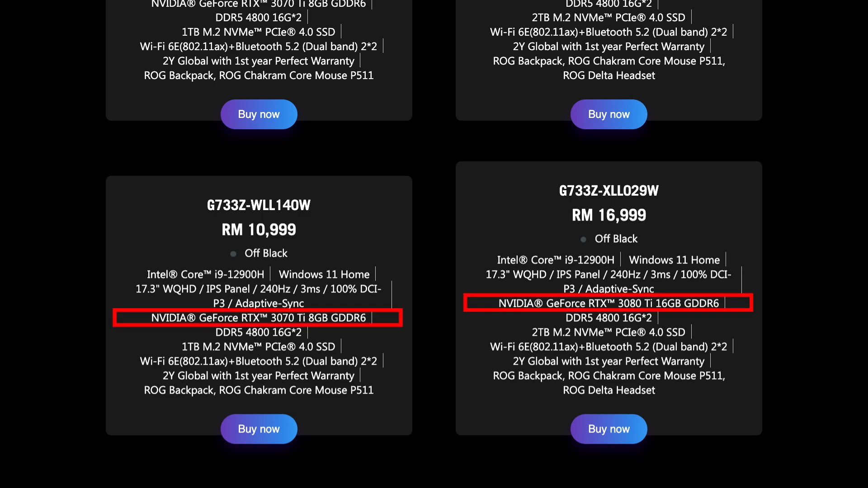Click the G733Z-XLL029W model title

pyautogui.click(x=609, y=191)
